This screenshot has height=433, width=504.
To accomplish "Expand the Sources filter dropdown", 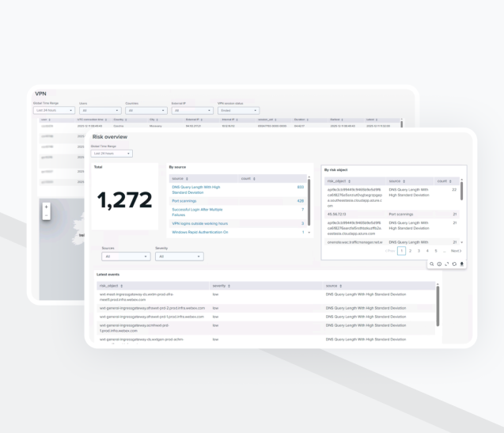I will tap(125, 256).
